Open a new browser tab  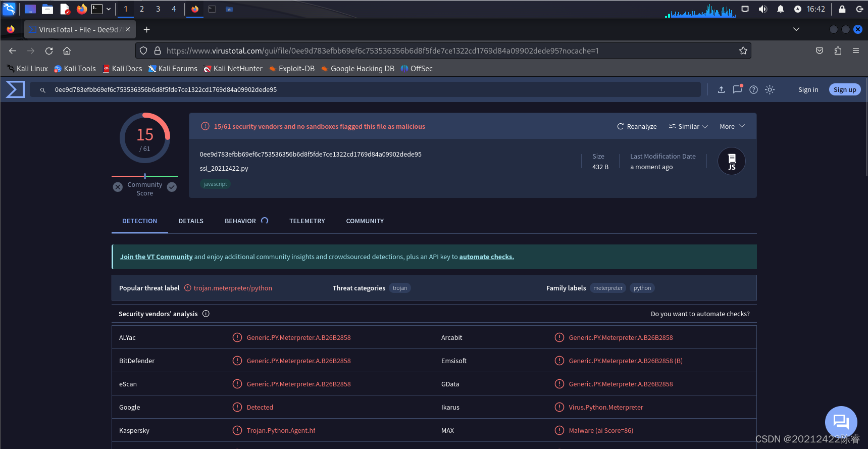pos(146,30)
